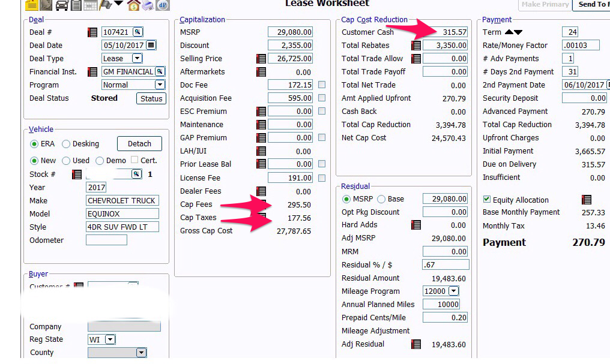Screen dimensions: 610x364
Task: Open Hard Adds detail icon
Action: coord(416,224)
